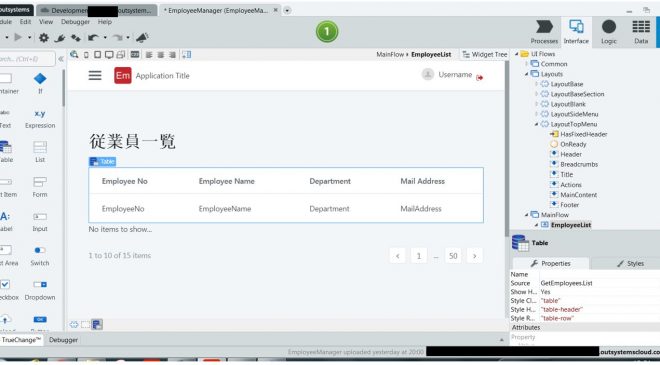The image size is (660, 365).
Task: Click the Name property input field
Action: tap(599, 274)
